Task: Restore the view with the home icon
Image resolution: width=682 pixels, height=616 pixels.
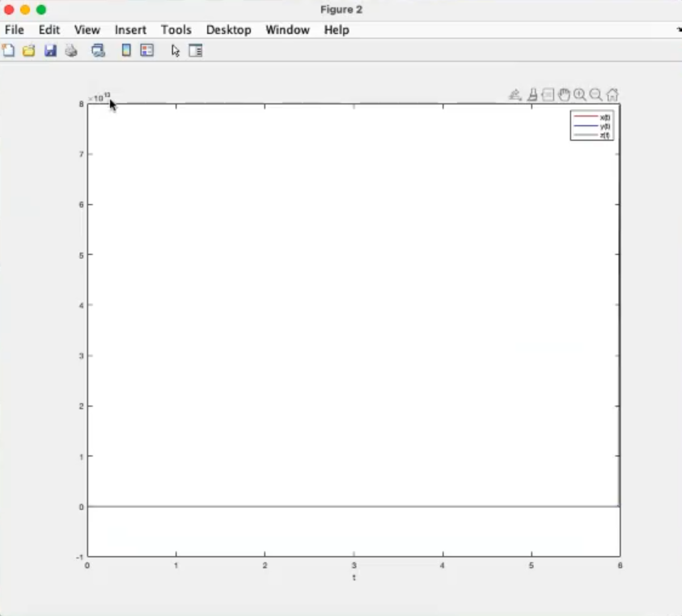Action: click(x=612, y=95)
